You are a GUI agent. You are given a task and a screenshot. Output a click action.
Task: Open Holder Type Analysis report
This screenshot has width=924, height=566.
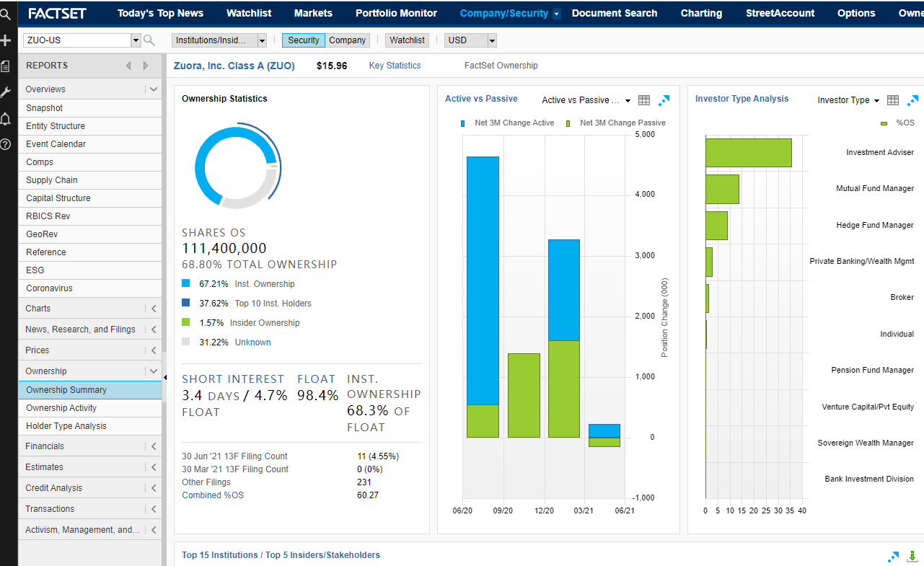pos(90,426)
